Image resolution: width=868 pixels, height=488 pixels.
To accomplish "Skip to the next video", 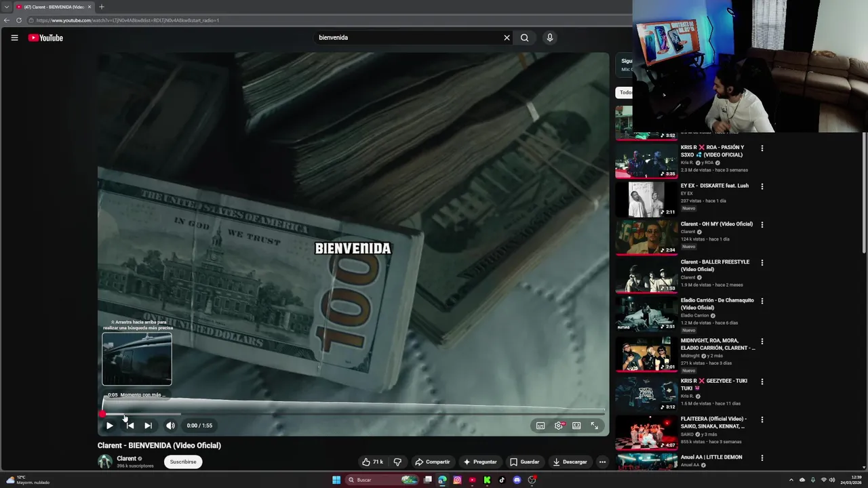I will coord(148,426).
